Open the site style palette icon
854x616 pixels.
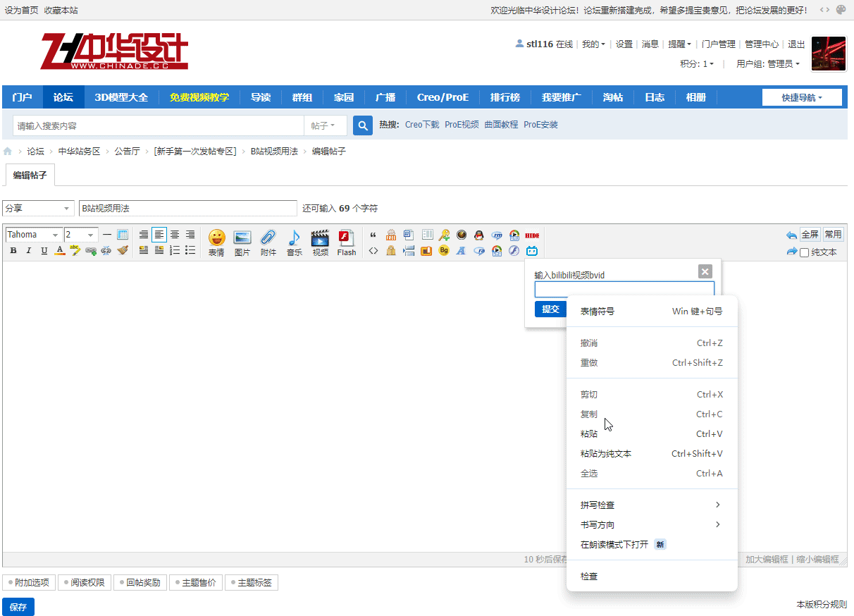click(x=841, y=10)
